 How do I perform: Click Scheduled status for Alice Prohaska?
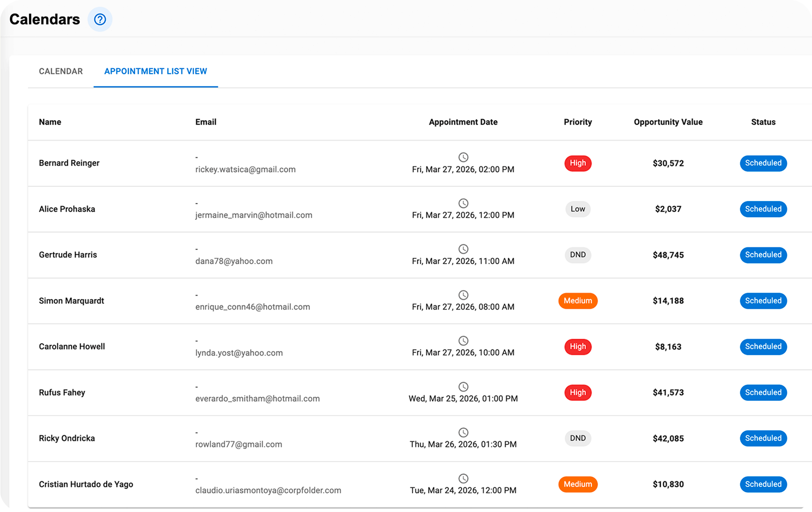pos(763,209)
